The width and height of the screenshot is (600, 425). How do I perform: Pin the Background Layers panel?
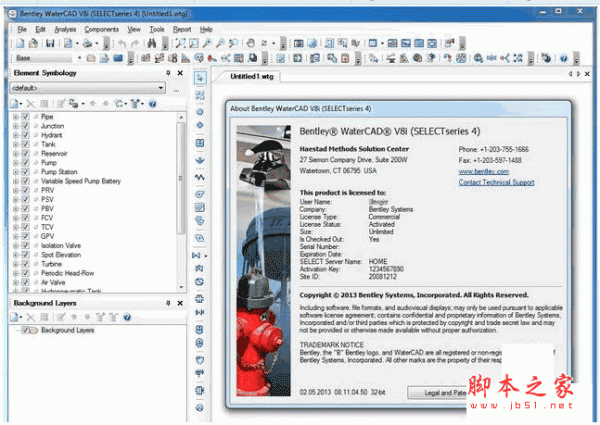point(168,303)
